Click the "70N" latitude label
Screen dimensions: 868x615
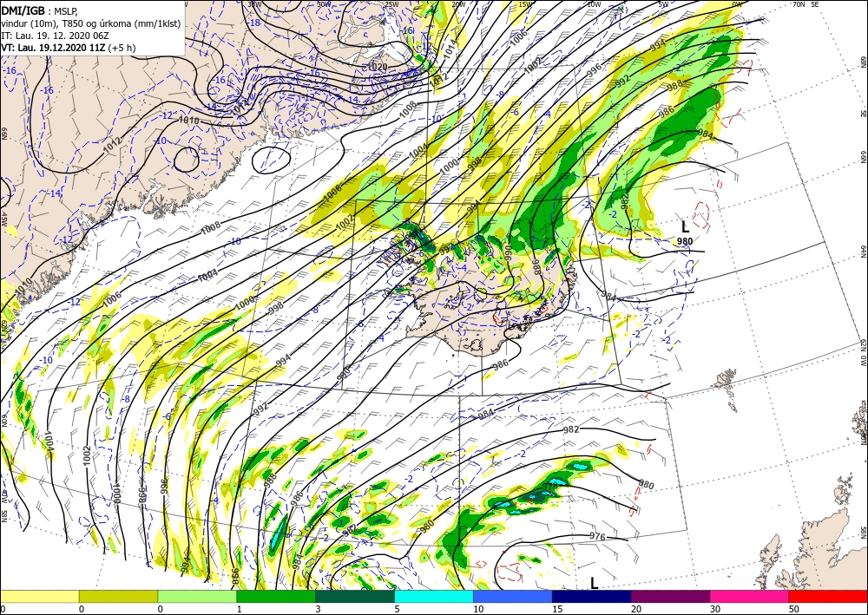[x=799, y=3]
